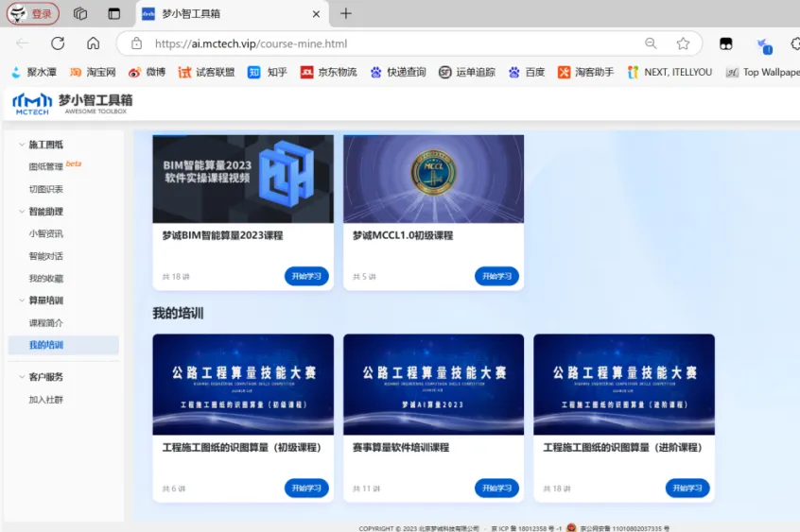Start learning 工程施工图纸的识图算量（初级课程）
This screenshot has height=532, width=800.
coord(306,489)
